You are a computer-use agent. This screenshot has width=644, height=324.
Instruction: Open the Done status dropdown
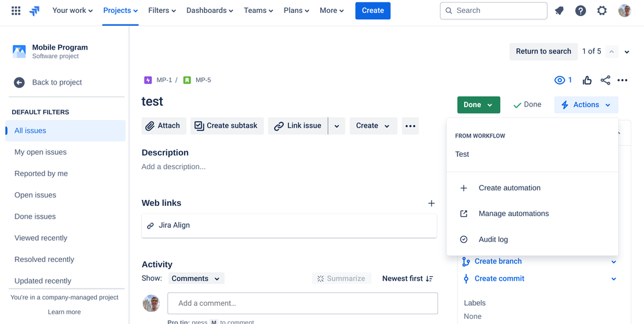478,105
